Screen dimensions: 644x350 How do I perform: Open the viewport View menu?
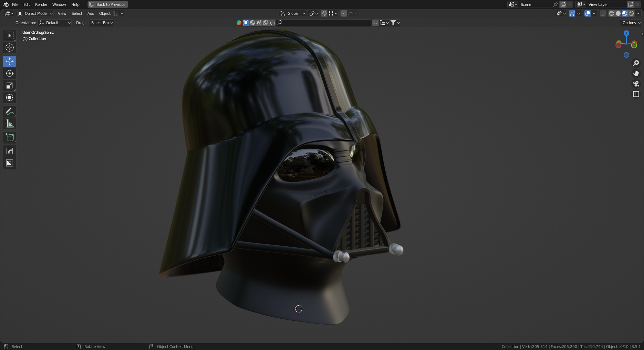click(62, 13)
